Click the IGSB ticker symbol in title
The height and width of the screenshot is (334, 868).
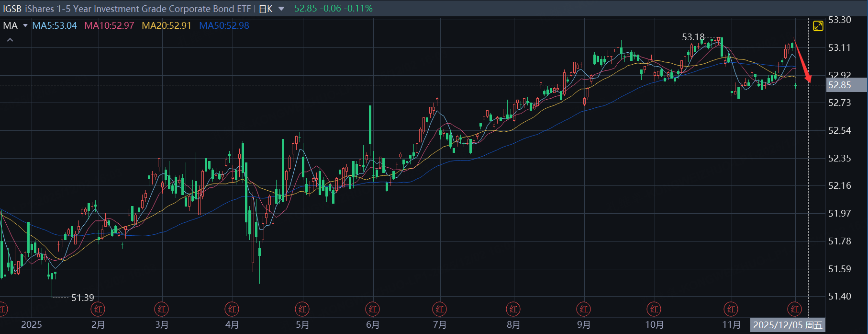tap(12, 9)
